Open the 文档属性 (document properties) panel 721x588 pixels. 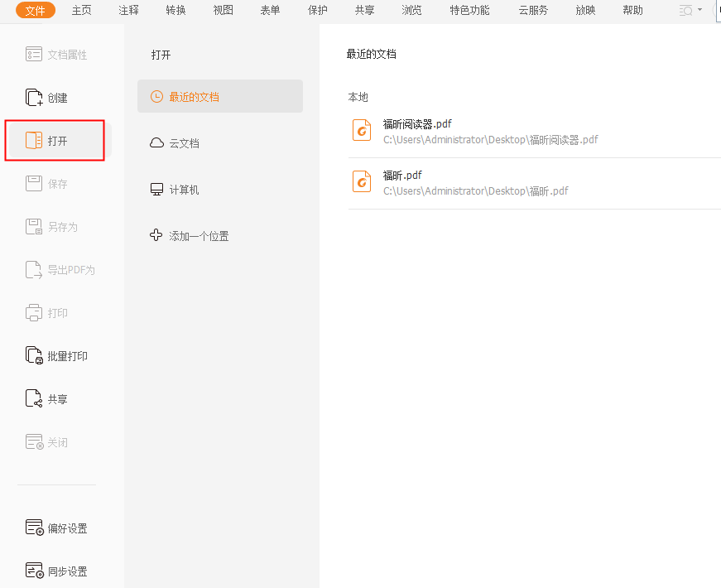(x=55, y=54)
